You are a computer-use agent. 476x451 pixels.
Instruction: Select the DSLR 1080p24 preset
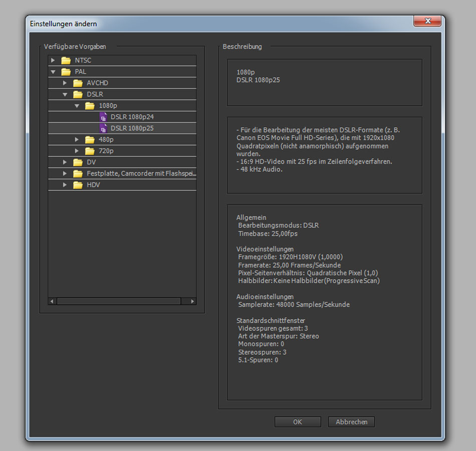pos(132,117)
